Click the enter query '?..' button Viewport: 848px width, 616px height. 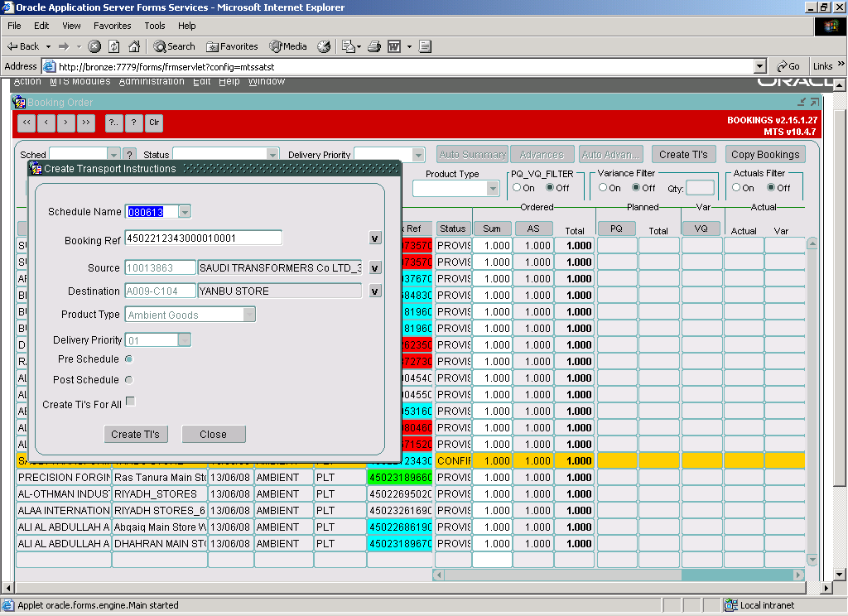click(113, 123)
